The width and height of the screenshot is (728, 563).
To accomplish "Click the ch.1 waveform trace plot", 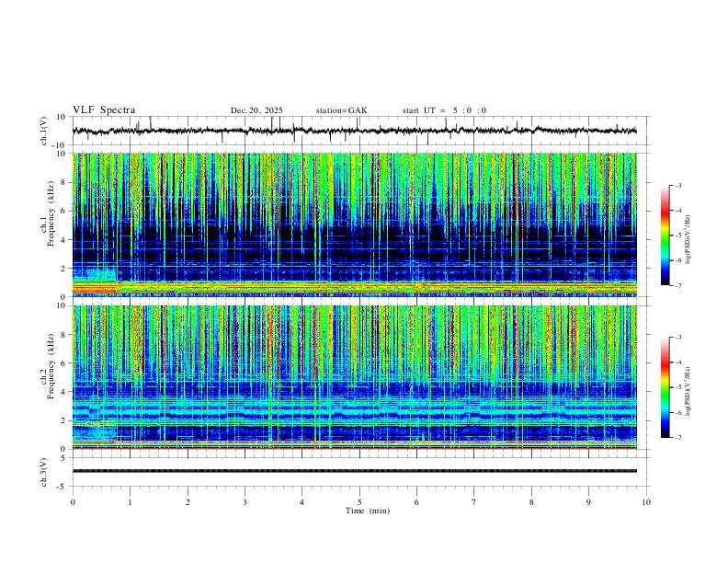I will pyautogui.click(x=355, y=131).
